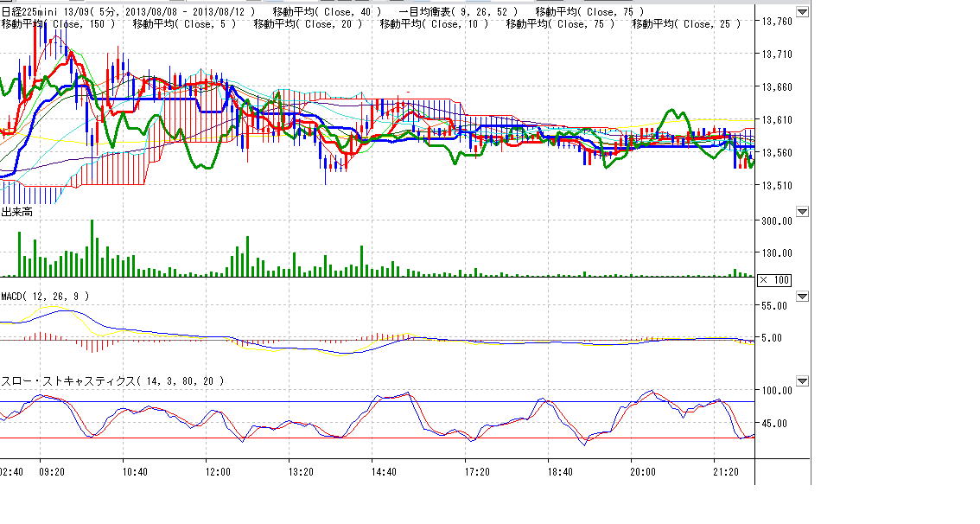Screen dimensions: 980x524
Task: Open the MACD panel dropdown arrow
Action: (802, 297)
